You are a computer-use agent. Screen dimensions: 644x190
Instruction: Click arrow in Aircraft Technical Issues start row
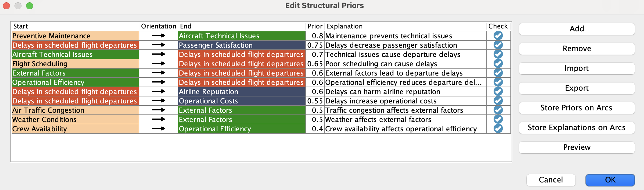tap(159, 54)
